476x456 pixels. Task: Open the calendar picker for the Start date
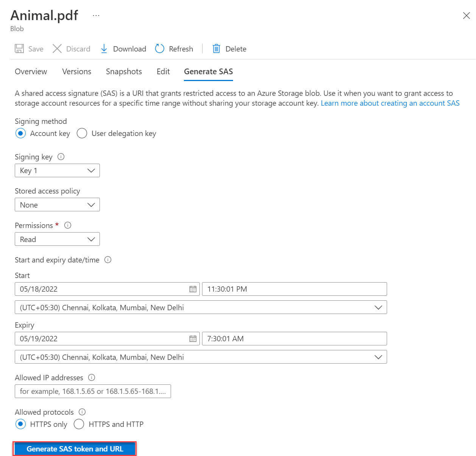pyautogui.click(x=193, y=289)
